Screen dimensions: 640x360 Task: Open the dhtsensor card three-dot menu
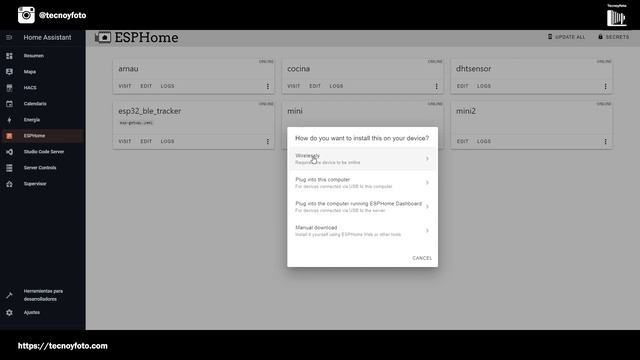tap(605, 86)
